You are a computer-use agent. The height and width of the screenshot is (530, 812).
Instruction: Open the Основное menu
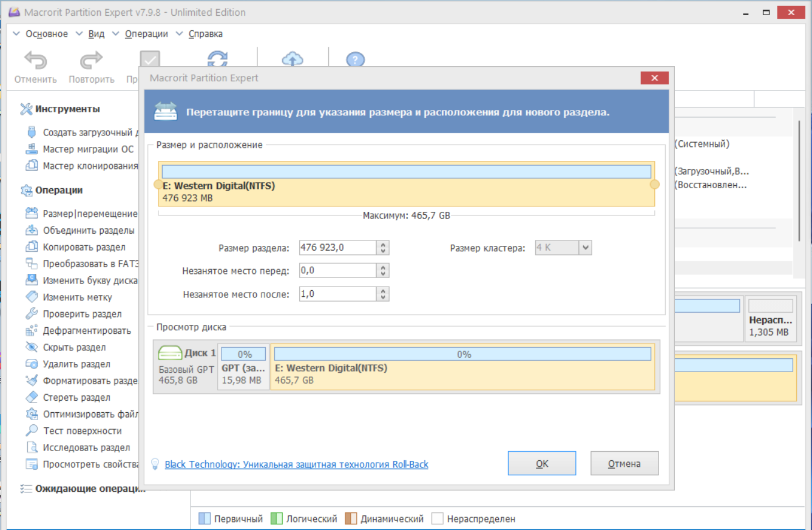click(x=47, y=34)
